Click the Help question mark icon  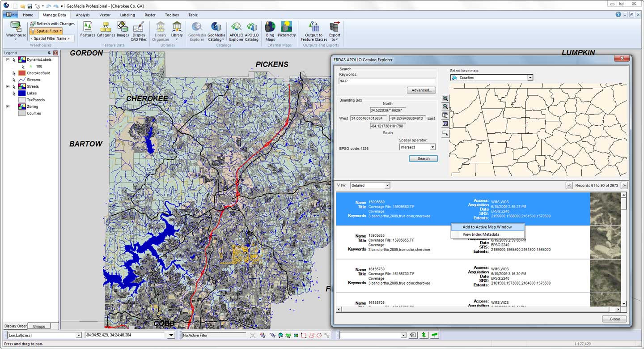(618, 14)
